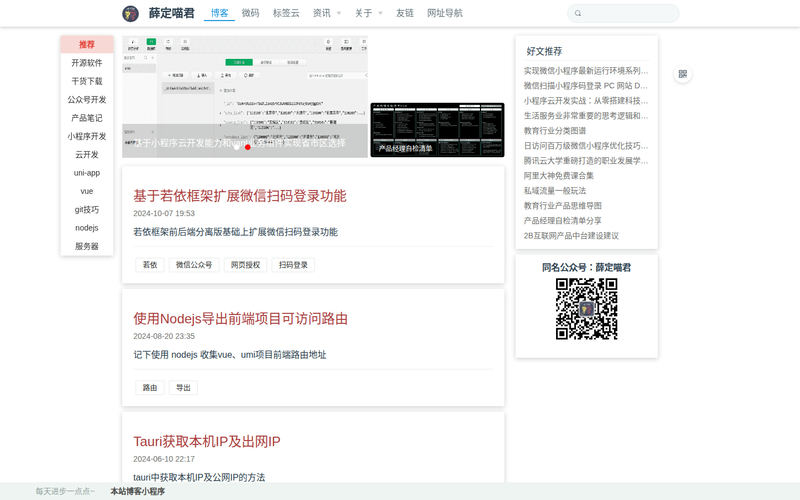Viewport: 800px width, 500px height.
Task: Select the 服务器 category
Action: tap(87, 246)
